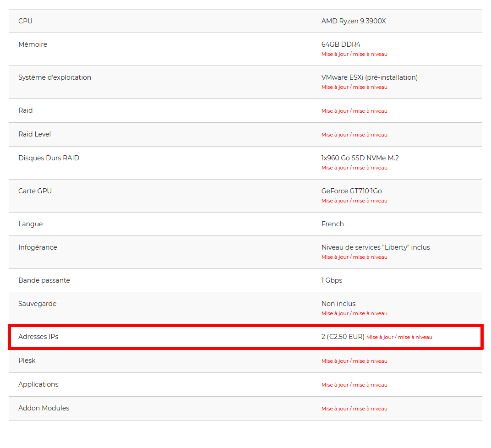Select the Niveau de services Liberty inclus text

point(376,247)
